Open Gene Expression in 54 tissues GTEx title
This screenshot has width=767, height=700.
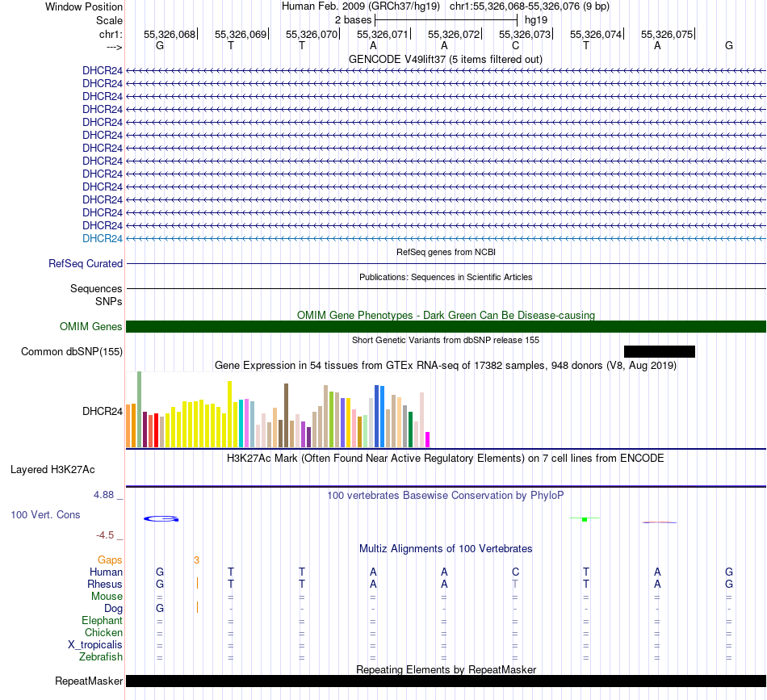point(446,366)
